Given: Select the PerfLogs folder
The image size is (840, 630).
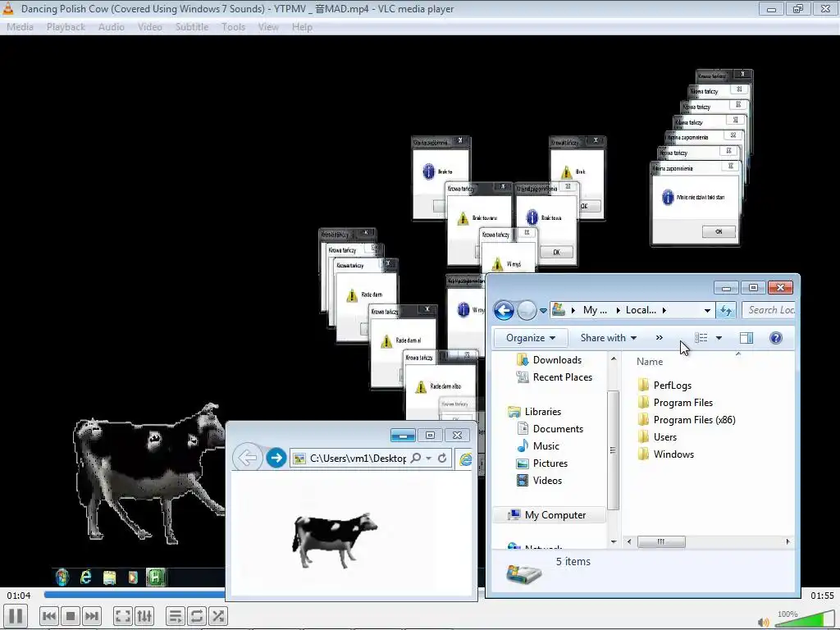Looking at the screenshot, I should (664, 386).
